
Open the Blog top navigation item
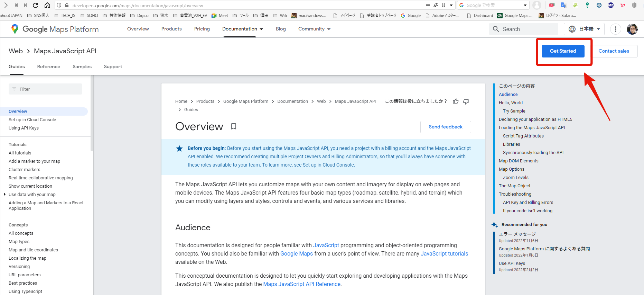pos(281,29)
